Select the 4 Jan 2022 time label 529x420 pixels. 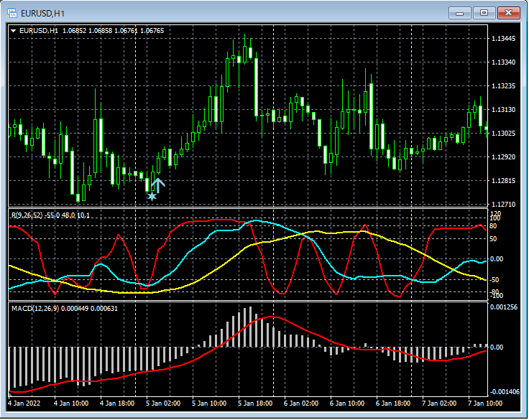[x=25, y=404]
